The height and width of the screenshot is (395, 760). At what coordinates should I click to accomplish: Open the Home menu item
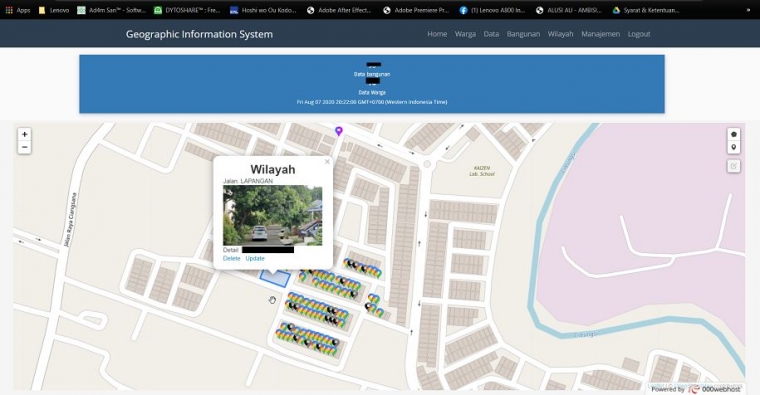pyautogui.click(x=437, y=34)
